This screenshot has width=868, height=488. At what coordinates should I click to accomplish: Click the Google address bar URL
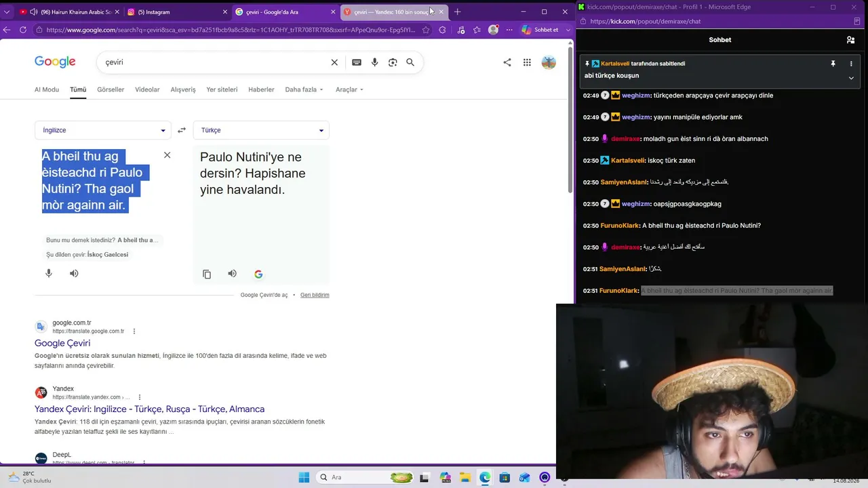231,30
